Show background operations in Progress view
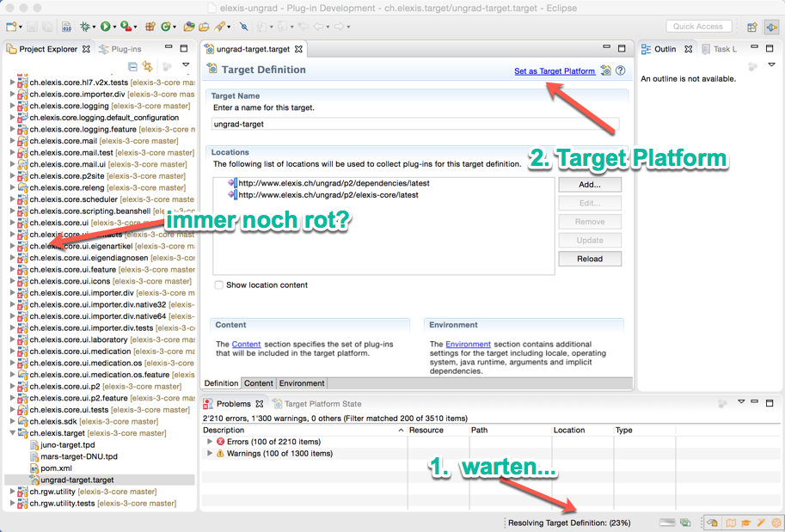Viewport: 785px width, 532px height. 685,523
